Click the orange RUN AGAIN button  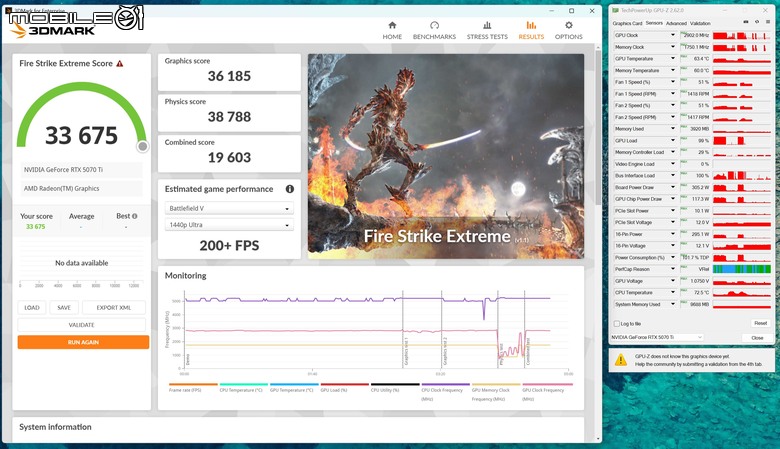pyautogui.click(x=83, y=342)
